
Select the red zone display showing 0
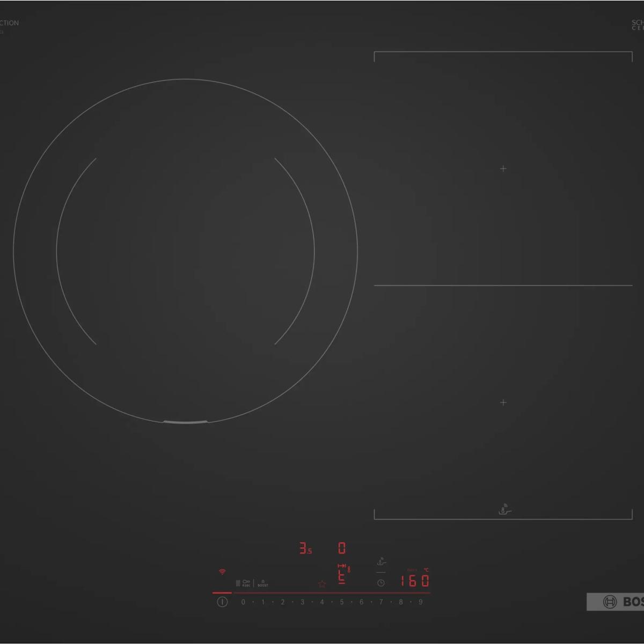coord(342,548)
